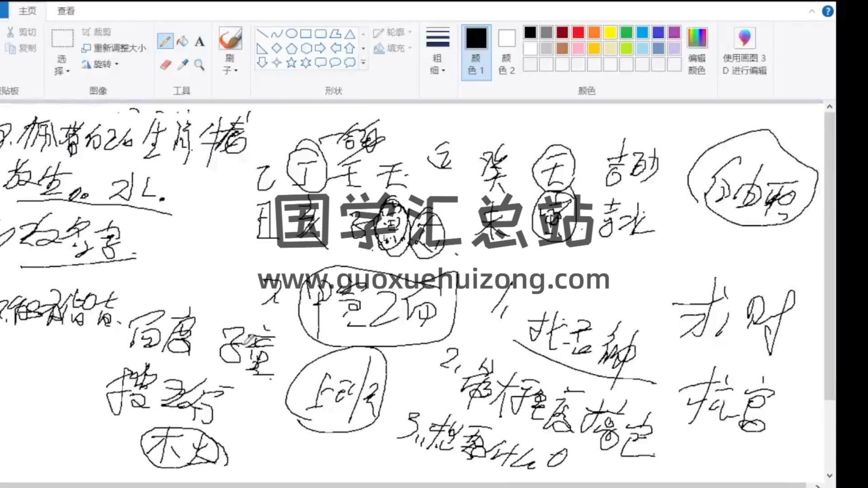Click the Resize (重新调整大小) button
Screen dimensions: 868x488
pos(114,48)
